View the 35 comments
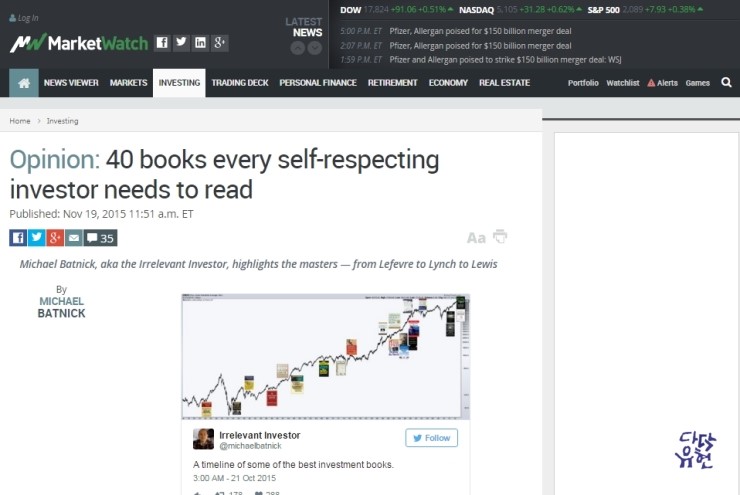Image resolution: width=740 pixels, height=495 pixels. tap(101, 238)
